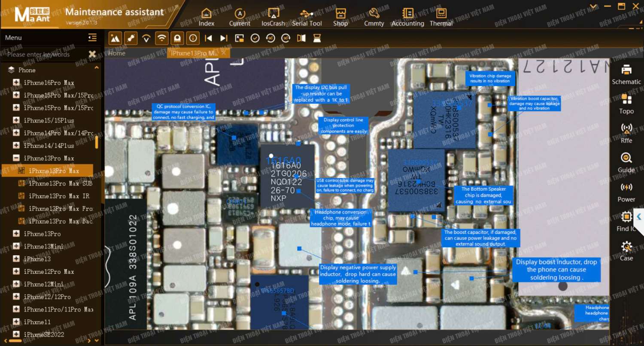This screenshot has height=346, width=644.
Task: Open the Find IC tool
Action: point(626,222)
